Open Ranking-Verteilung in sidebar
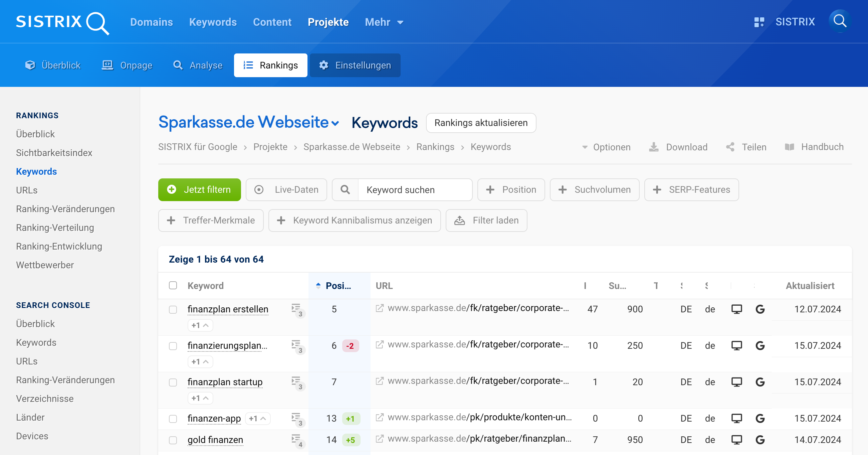The image size is (868, 455). coord(55,228)
